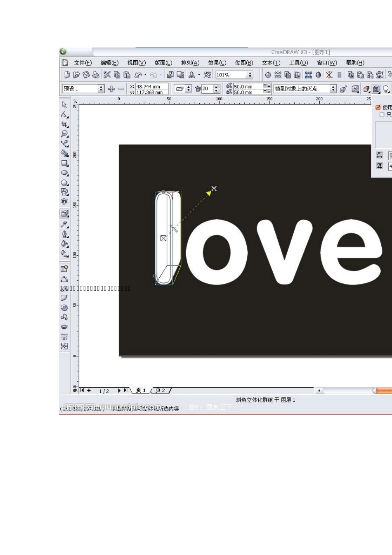Select the Ellipse tool
Viewport: 392px width, 555px height.
[64, 173]
